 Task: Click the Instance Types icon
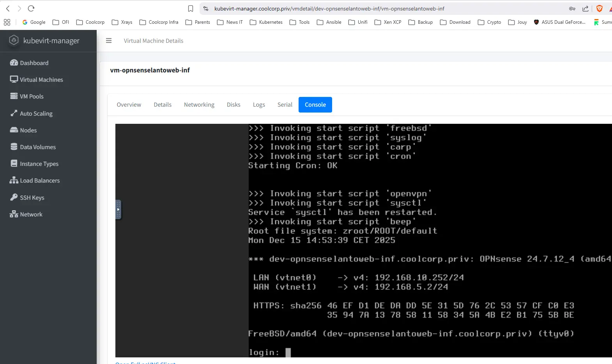tap(14, 164)
